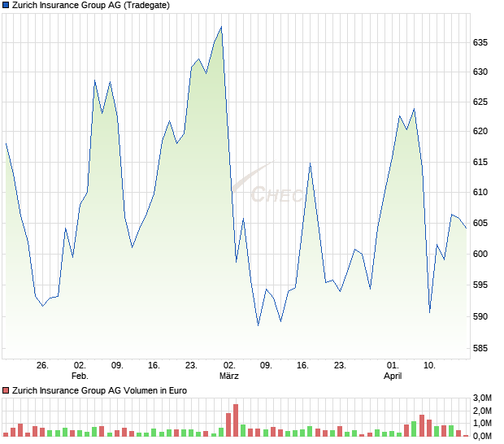Image resolution: width=504 pixels, height=444 pixels.
Task: Click the 615 price axis label
Action: point(480,162)
